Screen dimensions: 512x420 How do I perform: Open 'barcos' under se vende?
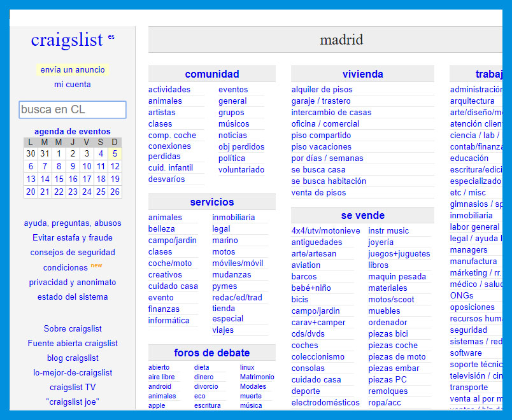click(304, 276)
